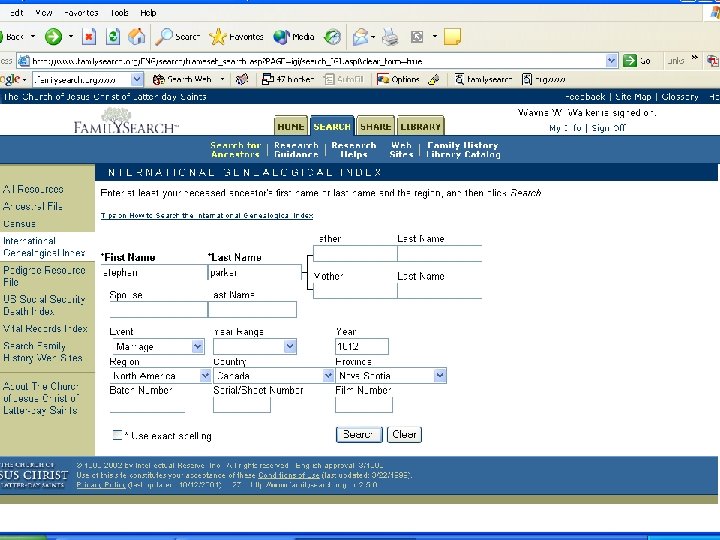
Task: Open US Social Security Death Index link
Action: [x=44, y=305]
